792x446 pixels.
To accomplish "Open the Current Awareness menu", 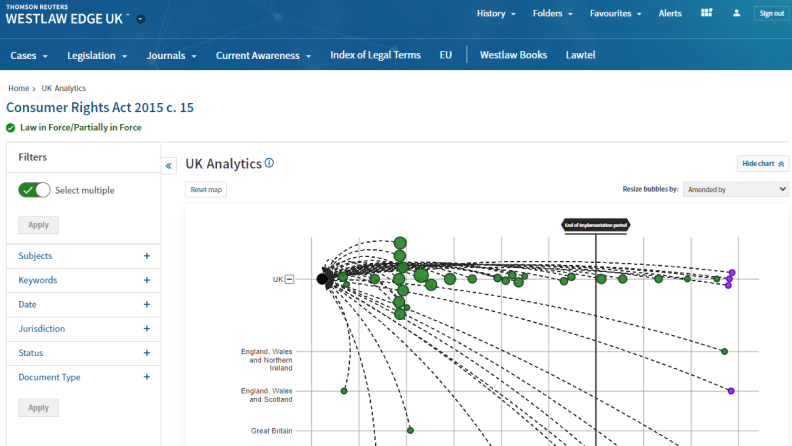I will (x=264, y=55).
